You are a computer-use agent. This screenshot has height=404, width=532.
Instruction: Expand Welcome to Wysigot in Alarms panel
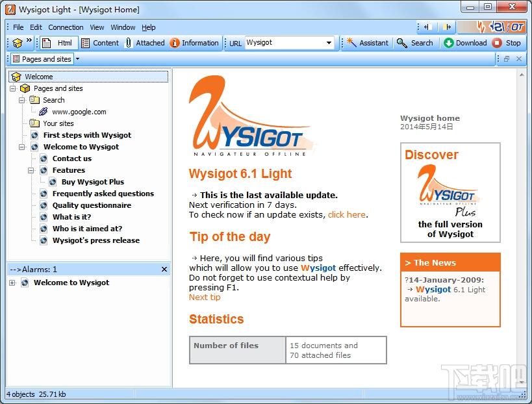[12, 283]
